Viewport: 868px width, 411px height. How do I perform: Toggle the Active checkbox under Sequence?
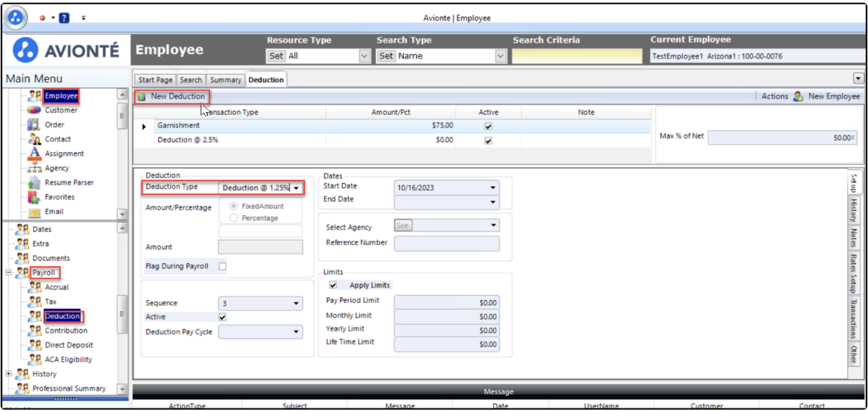coord(223,317)
